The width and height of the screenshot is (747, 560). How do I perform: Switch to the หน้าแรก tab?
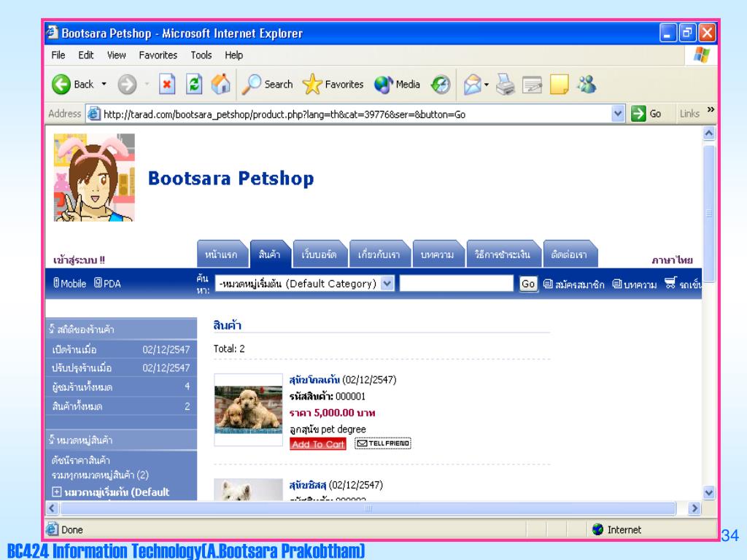pos(222,254)
